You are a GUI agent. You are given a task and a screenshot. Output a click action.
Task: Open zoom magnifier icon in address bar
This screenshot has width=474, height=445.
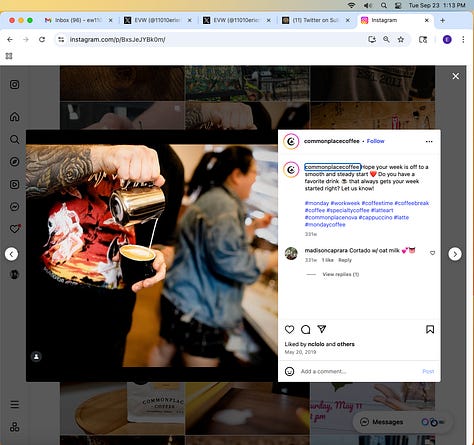(386, 39)
